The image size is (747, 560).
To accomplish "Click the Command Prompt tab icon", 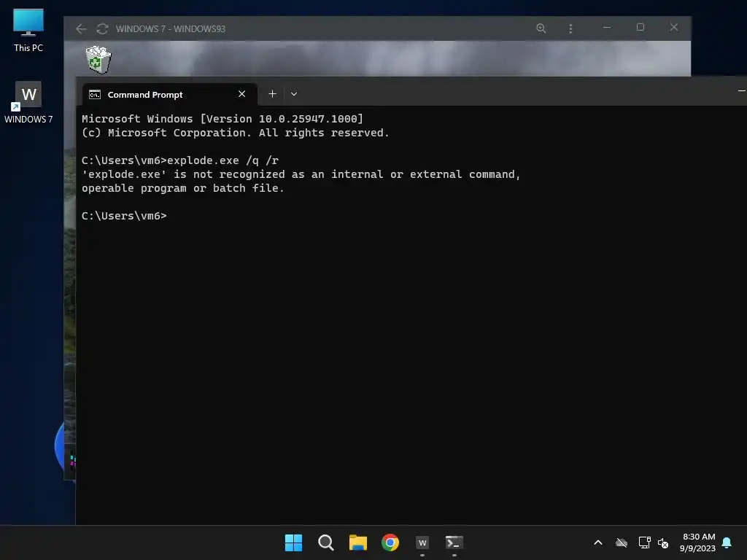I will (95, 94).
